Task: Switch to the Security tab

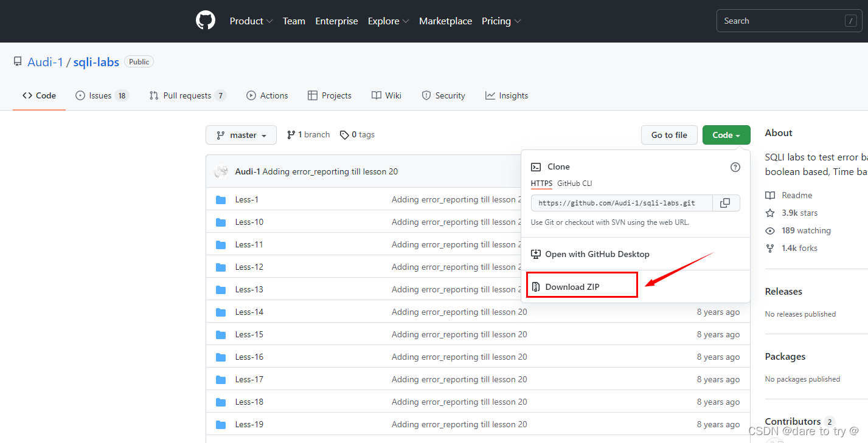Action: pos(443,95)
